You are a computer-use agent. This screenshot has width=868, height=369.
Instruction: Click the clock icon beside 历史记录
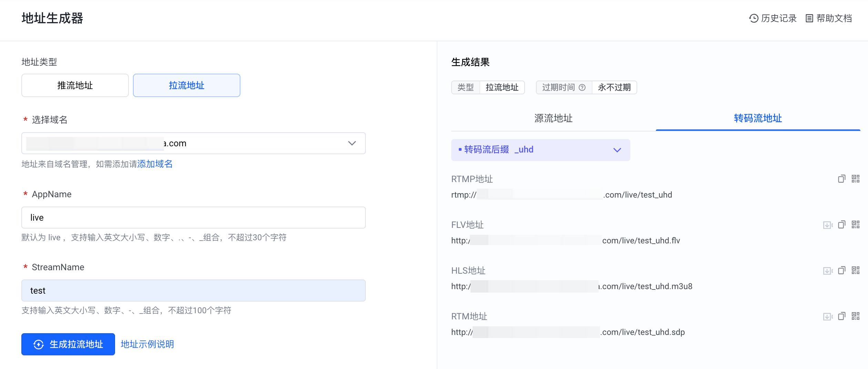[x=754, y=18]
